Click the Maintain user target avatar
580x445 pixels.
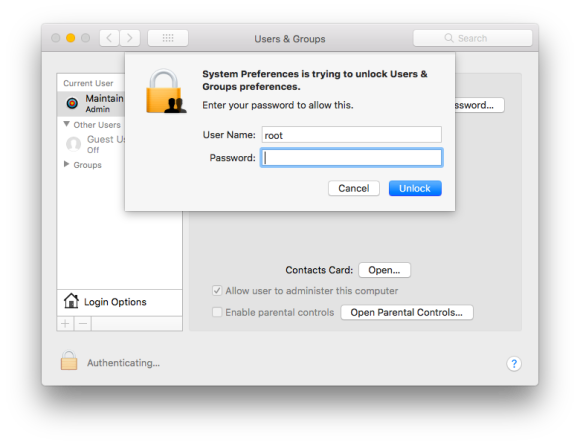[72, 103]
